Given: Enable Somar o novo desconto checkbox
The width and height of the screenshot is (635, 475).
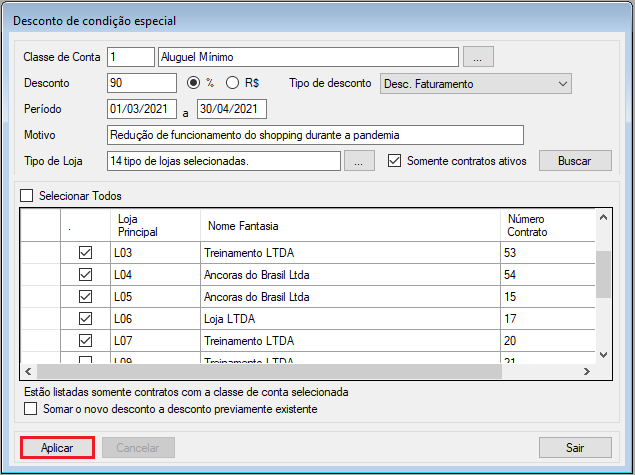Looking at the screenshot, I should click(x=30, y=409).
